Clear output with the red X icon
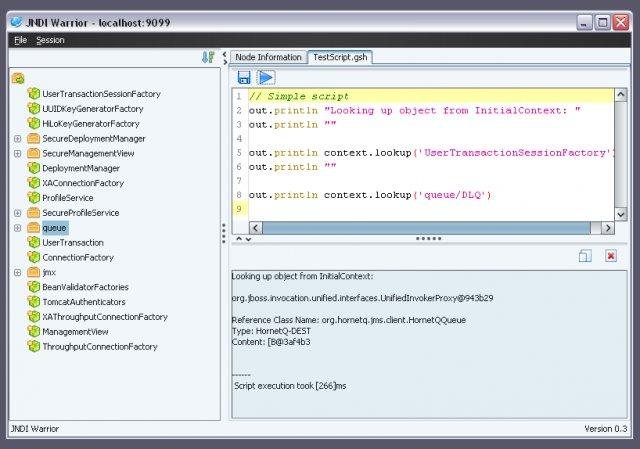The width and height of the screenshot is (640, 449). click(x=611, y=256)
